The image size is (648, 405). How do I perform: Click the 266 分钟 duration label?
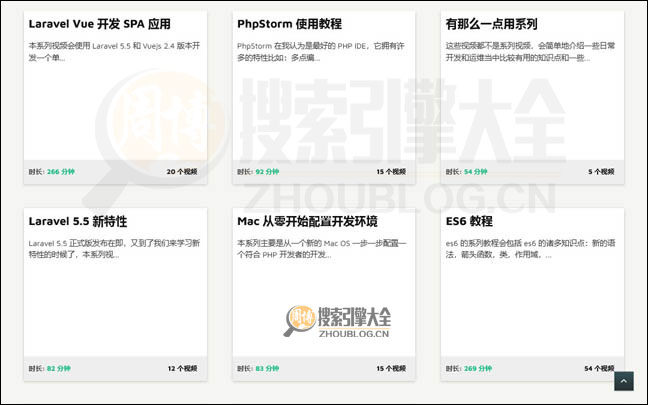[x=60, y=172]
